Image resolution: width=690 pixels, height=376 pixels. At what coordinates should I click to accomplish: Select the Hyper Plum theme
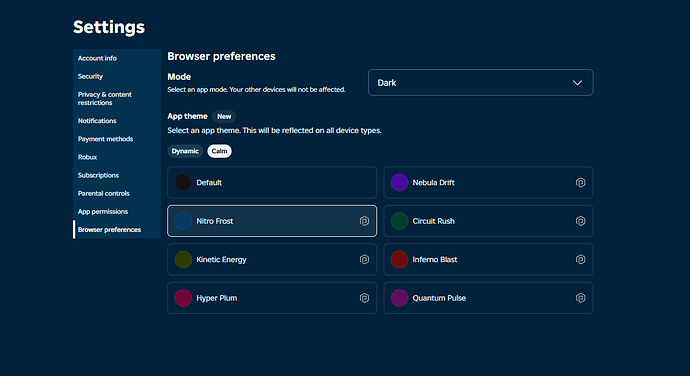(x=272, y=298)
